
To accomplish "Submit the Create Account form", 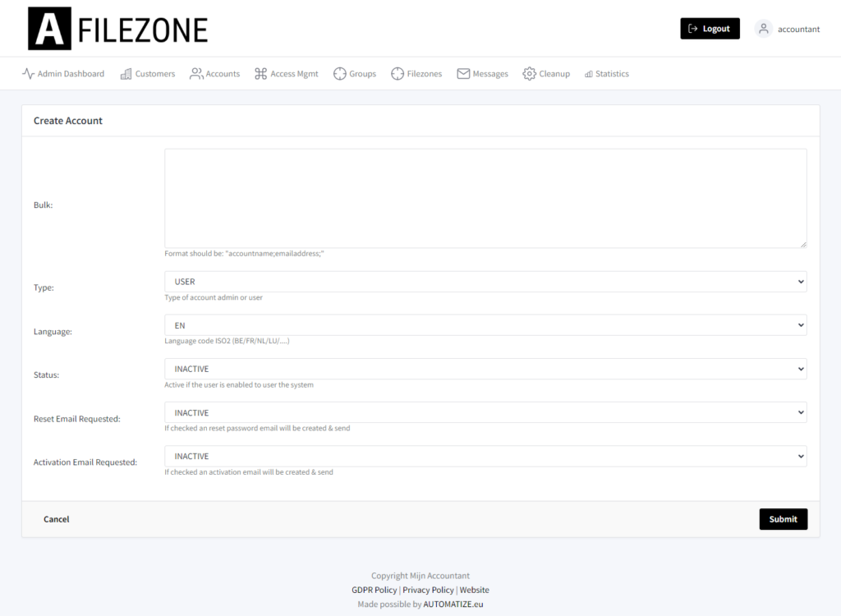I will coord(783,519).
